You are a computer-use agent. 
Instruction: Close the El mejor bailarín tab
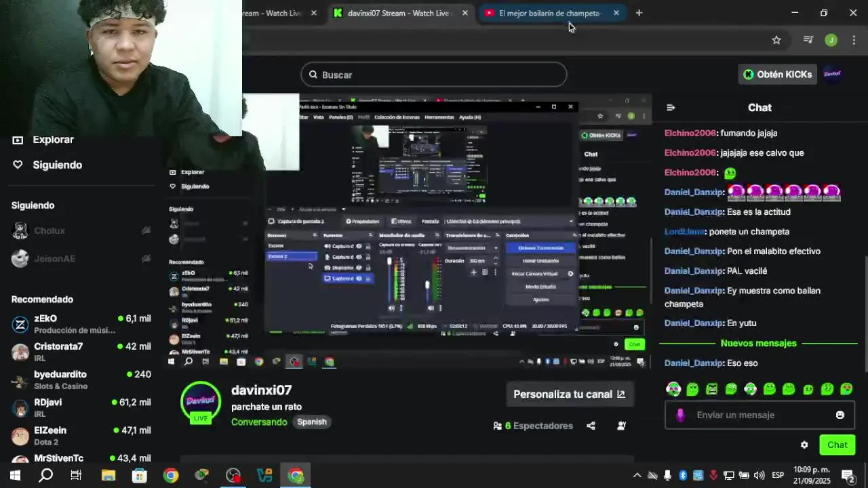616,13
